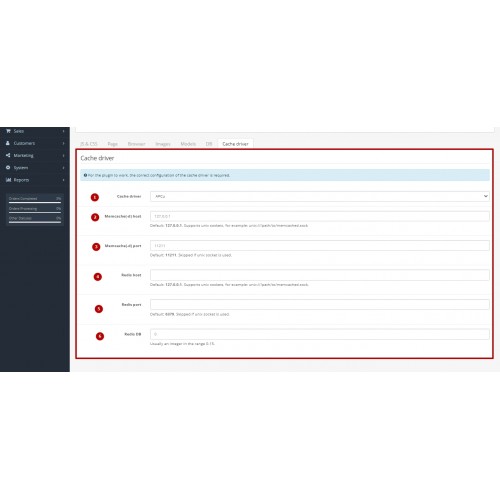The height and width of the screenshot is (500, 500).
Task: Expand the Reports menu chevron
Action: (x=63, y=180)
